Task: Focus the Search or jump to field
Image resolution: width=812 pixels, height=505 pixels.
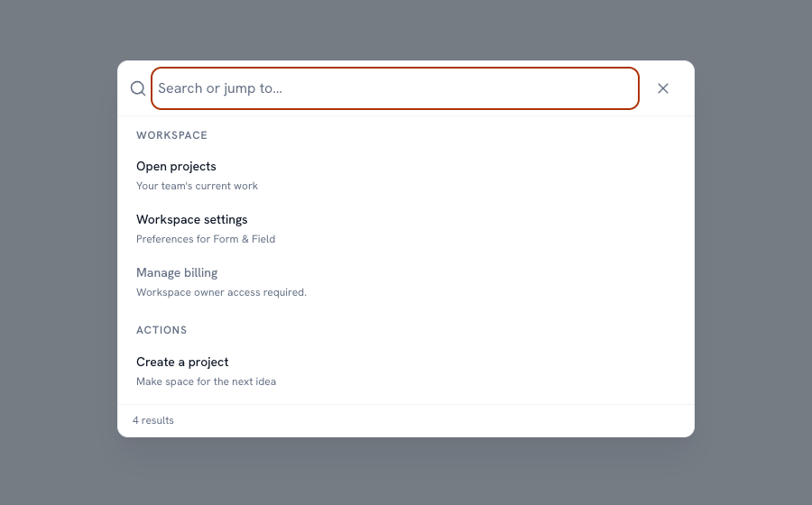Action: point(395,88)
